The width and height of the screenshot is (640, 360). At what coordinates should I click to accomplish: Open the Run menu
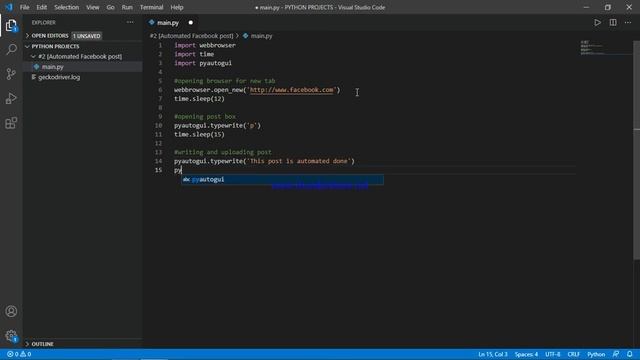(127, 7)
